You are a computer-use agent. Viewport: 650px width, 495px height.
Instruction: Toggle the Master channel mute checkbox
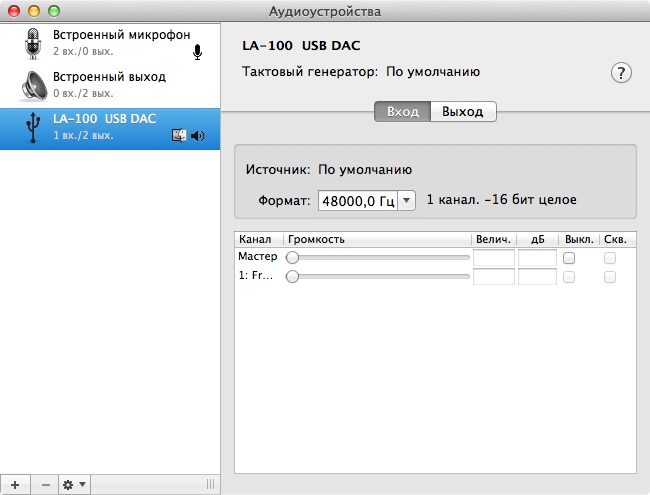pyautogui.click(x=569, y=258)
